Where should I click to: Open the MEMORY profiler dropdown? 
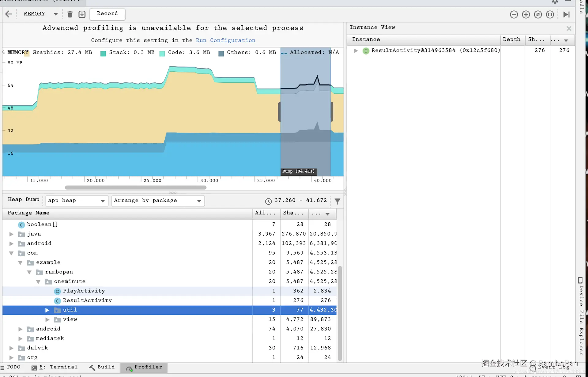pyautogui.click(x=40, y=14)
